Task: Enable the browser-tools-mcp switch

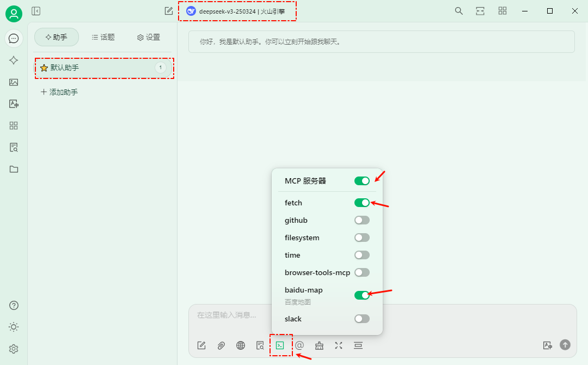Action: pyautogui.click(x=362, y=272)
